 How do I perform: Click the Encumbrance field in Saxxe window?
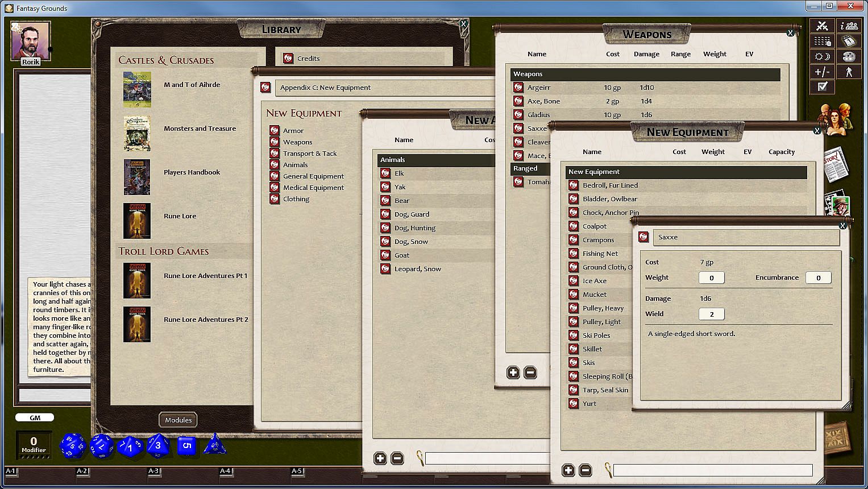[819, 277]
